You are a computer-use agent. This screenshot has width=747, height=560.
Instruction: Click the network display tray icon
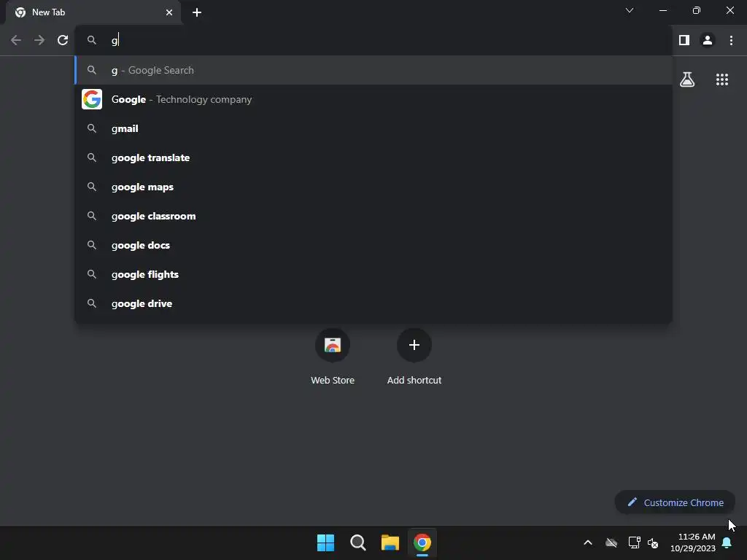coord(634,542)
